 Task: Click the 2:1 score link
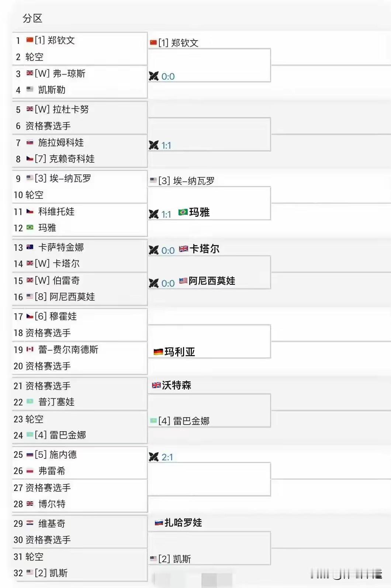point(167,457)
